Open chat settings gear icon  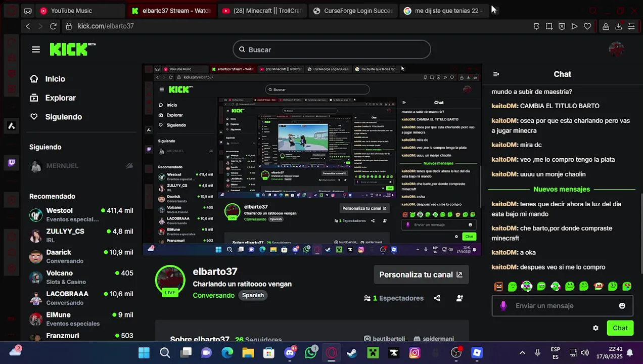click(595, 328)
